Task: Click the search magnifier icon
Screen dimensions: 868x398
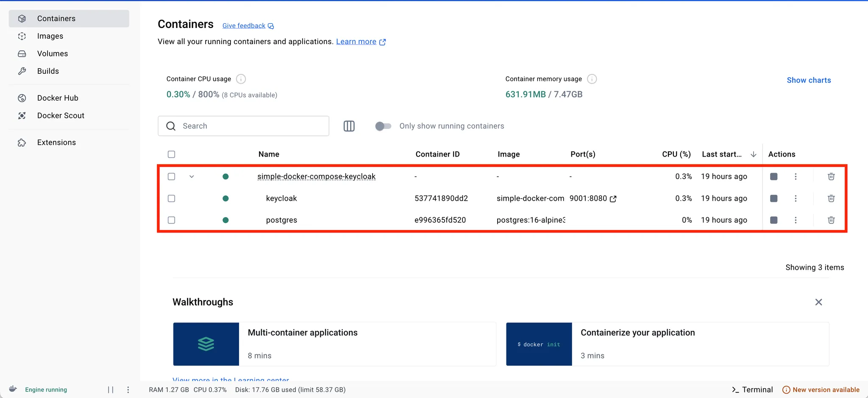Action: point(171,126)
